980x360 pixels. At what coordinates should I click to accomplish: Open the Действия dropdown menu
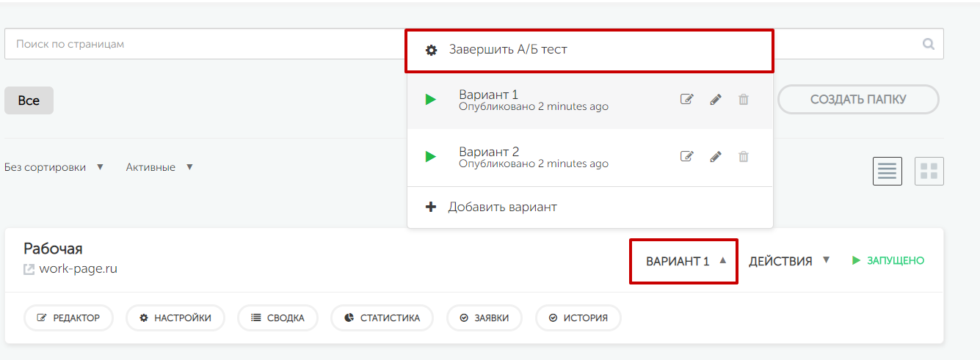(789, 261)
